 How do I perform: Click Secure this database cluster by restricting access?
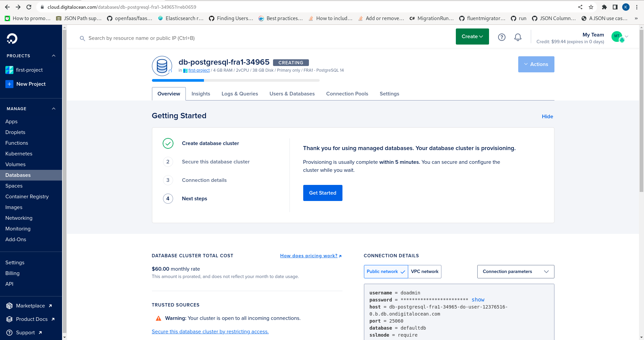(210, 332)
